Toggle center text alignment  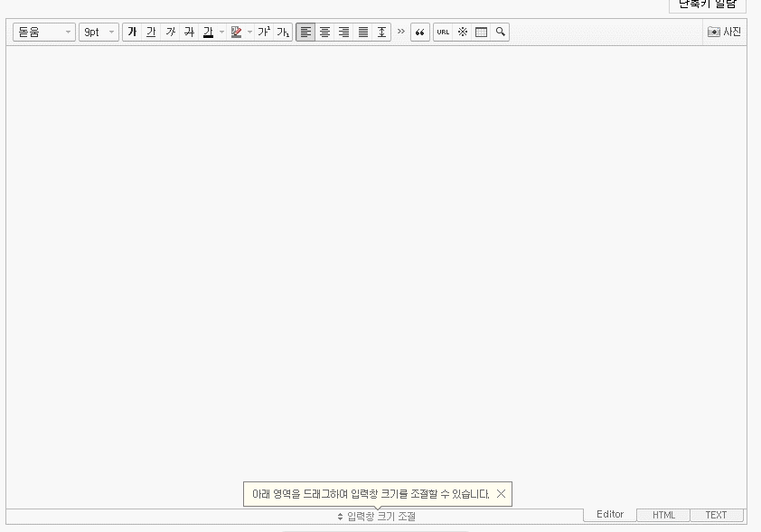click(324, 31)
